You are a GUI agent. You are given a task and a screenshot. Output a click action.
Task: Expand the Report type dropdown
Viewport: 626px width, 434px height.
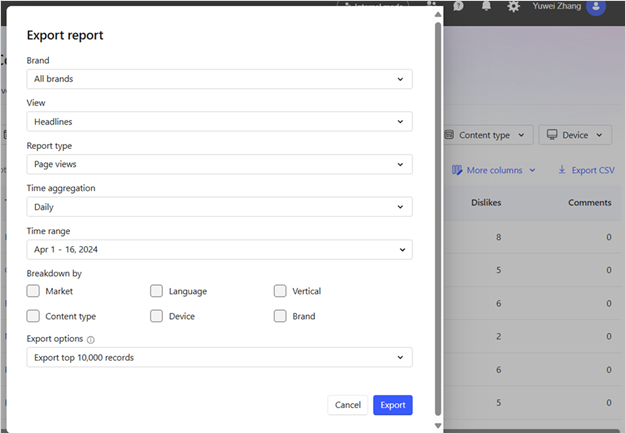219,164
